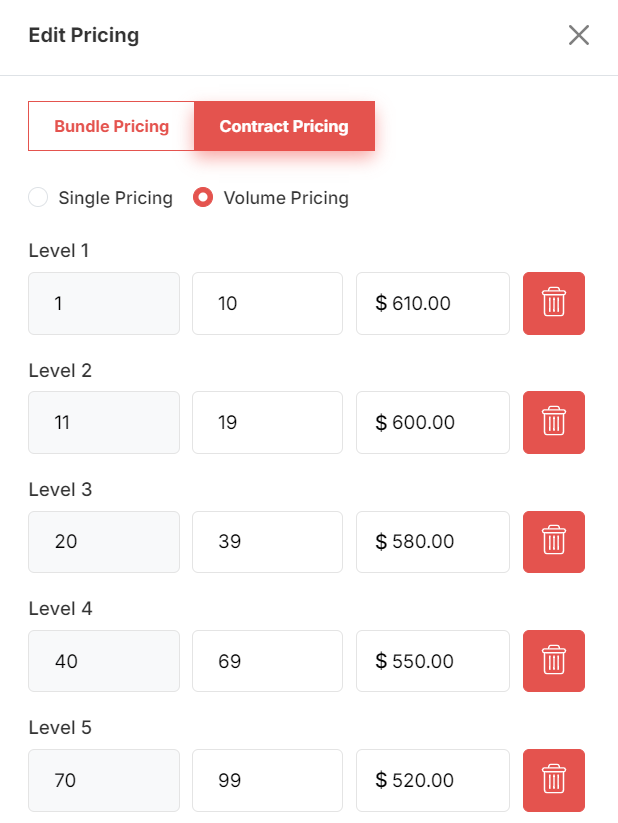Click the Level 2 minimum quantity field
Image resolution: width=618 pixels, height=823 pixels.
click(x=103, y=422)
